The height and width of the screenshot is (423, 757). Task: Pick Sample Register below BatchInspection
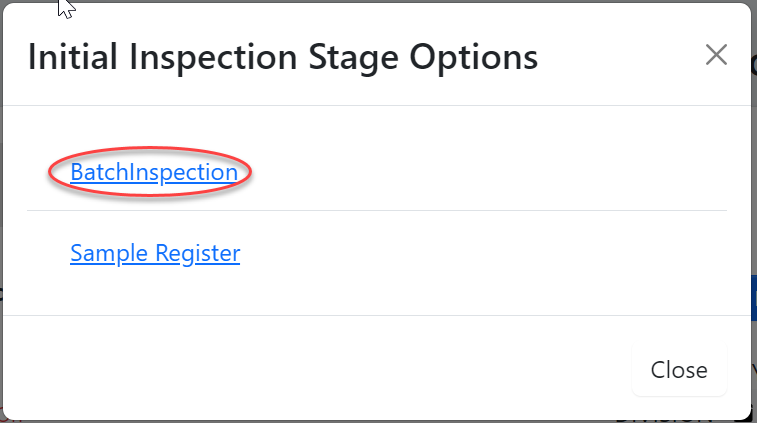tap(155, 253)
